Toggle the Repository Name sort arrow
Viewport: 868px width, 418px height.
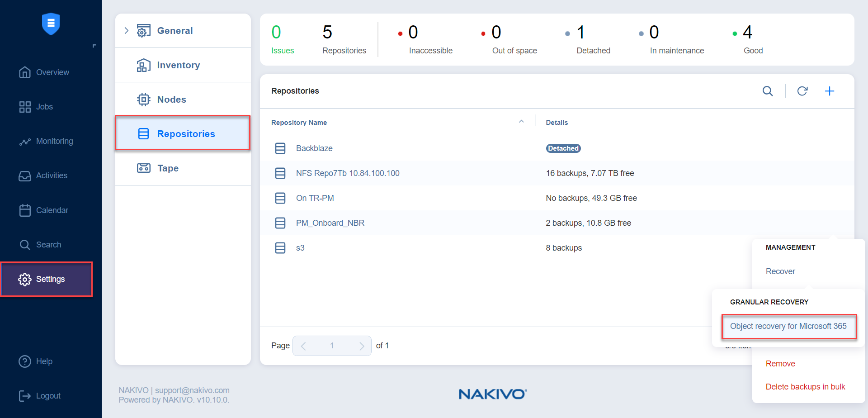click(x=521, y=122)
